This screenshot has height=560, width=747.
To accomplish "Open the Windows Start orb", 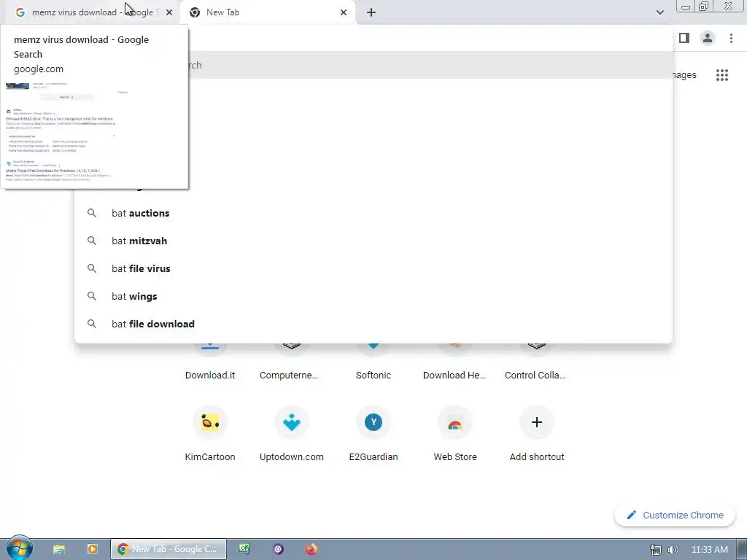I will pyautogui.click(x=19, y=548).
